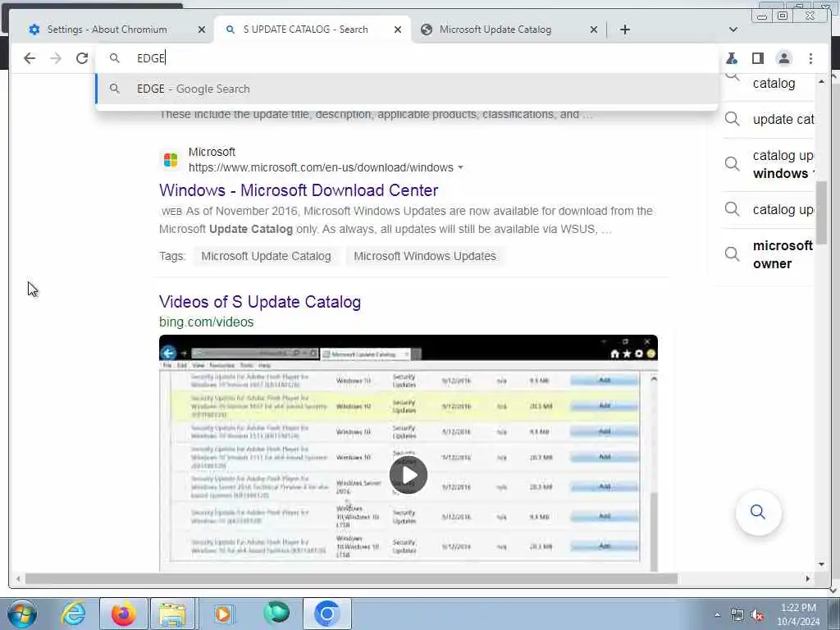Open the bing.com/videos link
Viewport: 840px width, 630px height.
coord(206,322)
